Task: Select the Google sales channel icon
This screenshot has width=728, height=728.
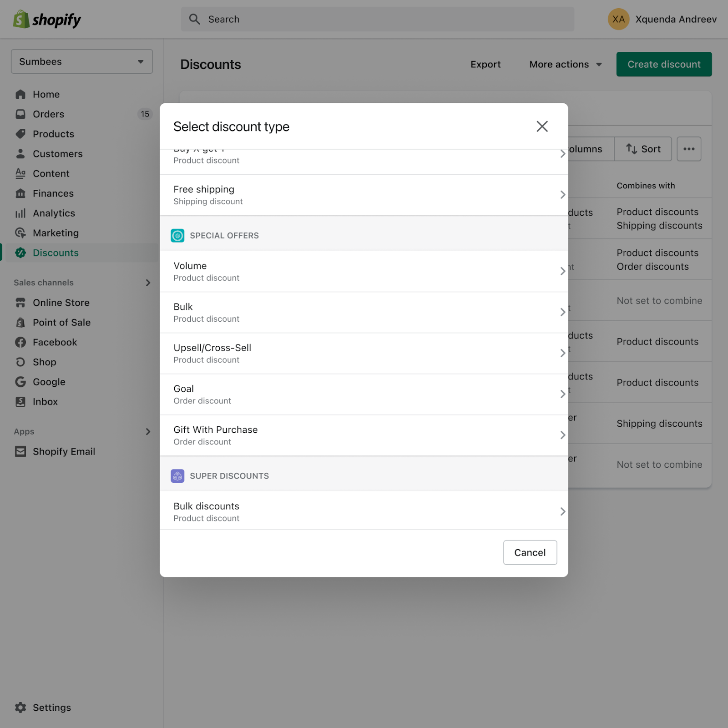Action: (x=20, y=382)
